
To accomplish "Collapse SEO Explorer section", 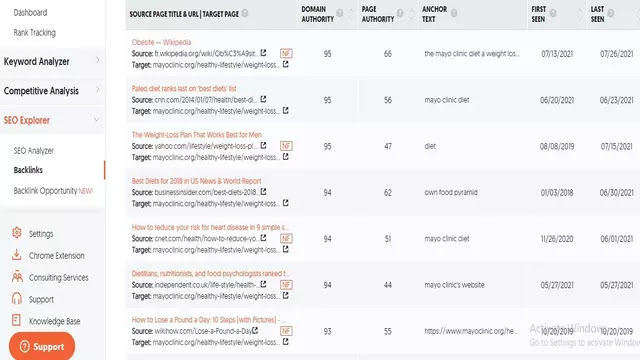I will [52, 120].
